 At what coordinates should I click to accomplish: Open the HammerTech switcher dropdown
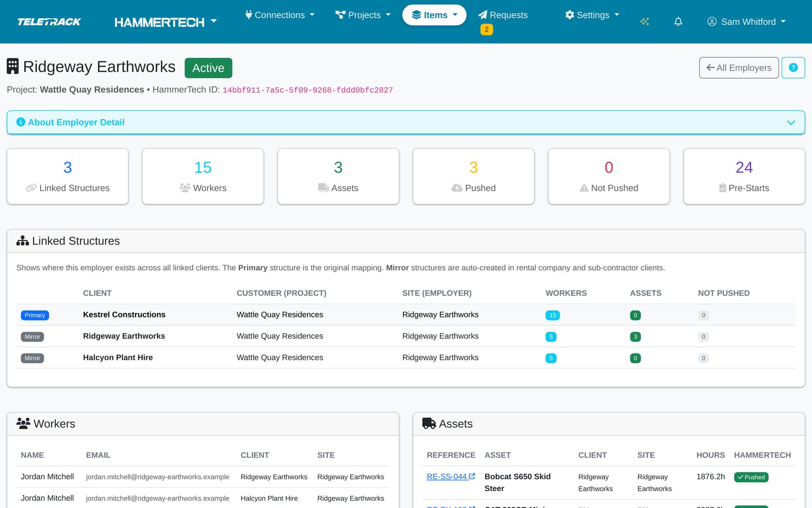166,22
